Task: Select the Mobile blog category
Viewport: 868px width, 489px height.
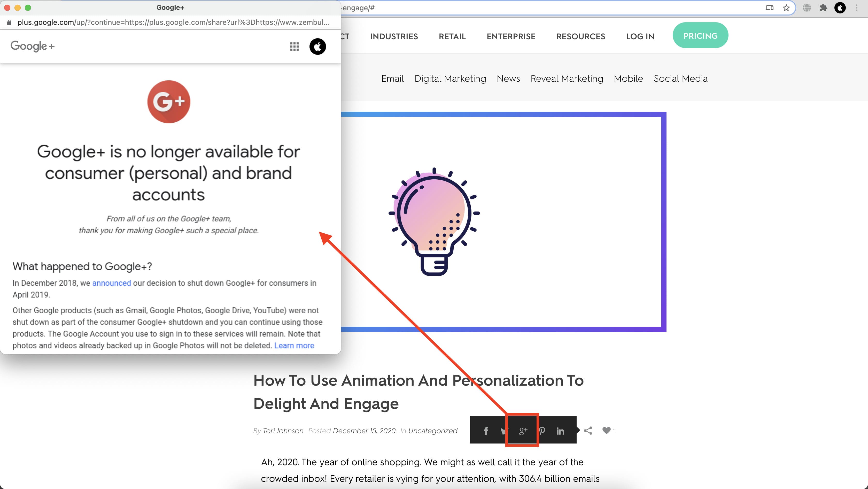Action: coord(628,79)
